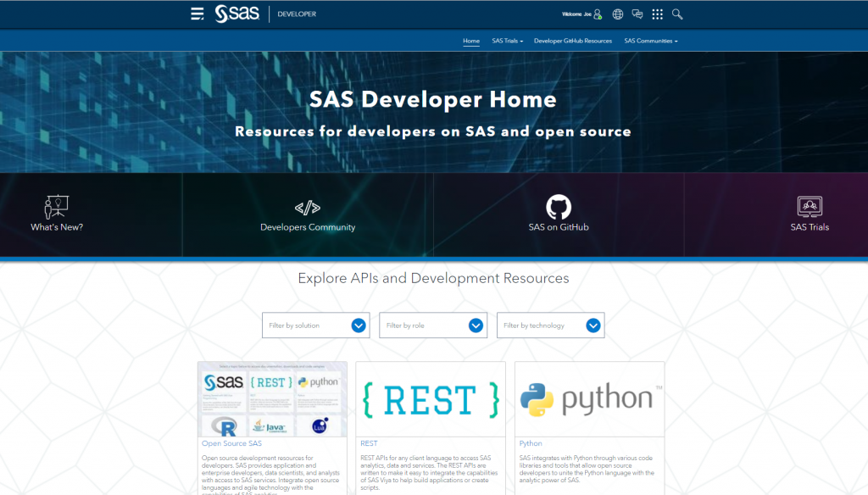Open the grid apps launcher icon
The image size is (868, 495).
point(657,14)
